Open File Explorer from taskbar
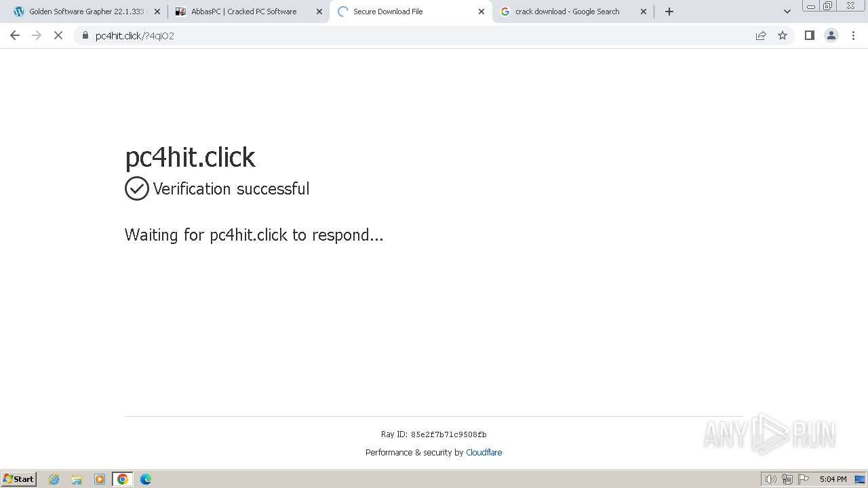The width and height of the screenshot is (868, 488). 77,479
